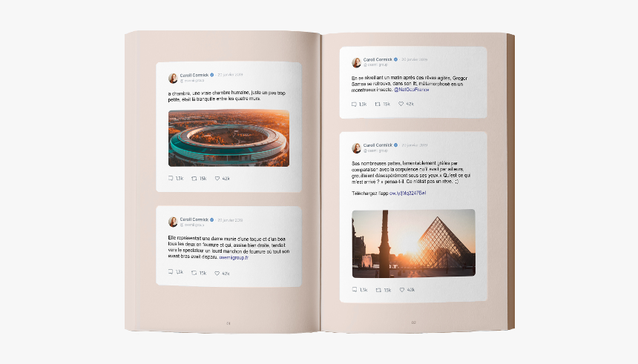Retweet the tweet with the Louvre pyramid photo

pos(378,290)
